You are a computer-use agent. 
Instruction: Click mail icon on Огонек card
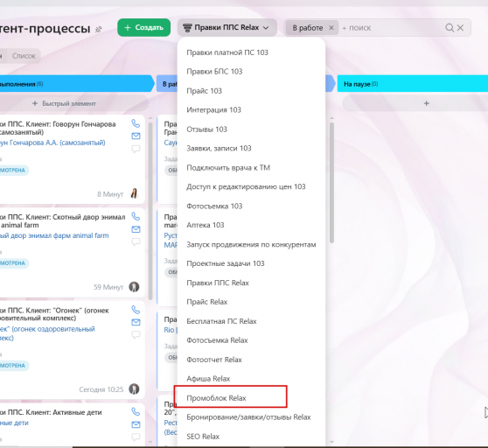136,322
